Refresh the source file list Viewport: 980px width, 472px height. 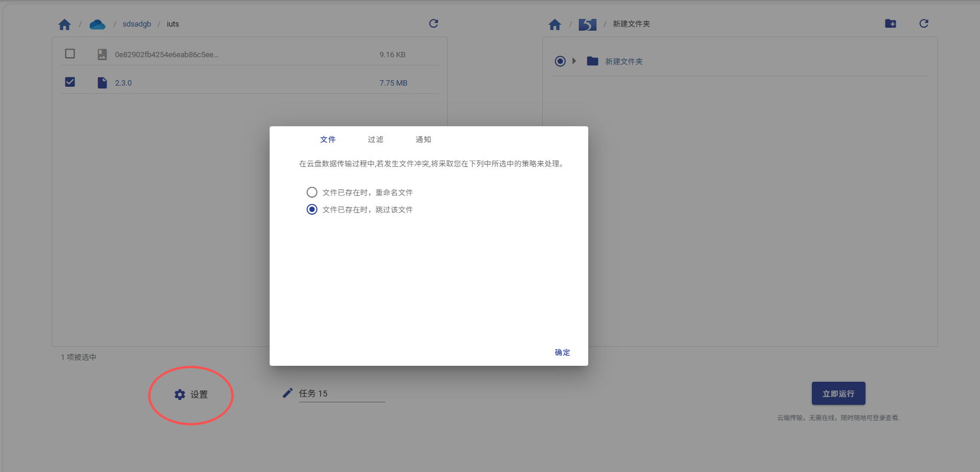click(434, 24)
